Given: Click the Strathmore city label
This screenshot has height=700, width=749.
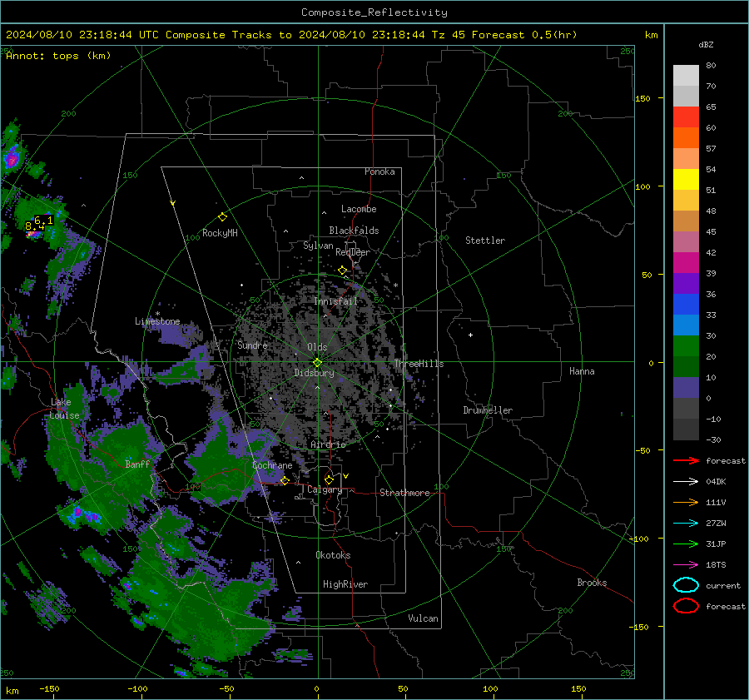Looking at the screenshot, I should pyautogui.click(x=404, y=493).
